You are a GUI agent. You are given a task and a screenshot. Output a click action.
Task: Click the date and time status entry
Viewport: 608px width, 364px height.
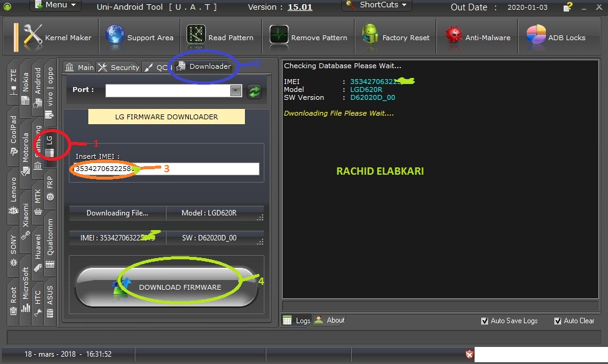point(68,354)
